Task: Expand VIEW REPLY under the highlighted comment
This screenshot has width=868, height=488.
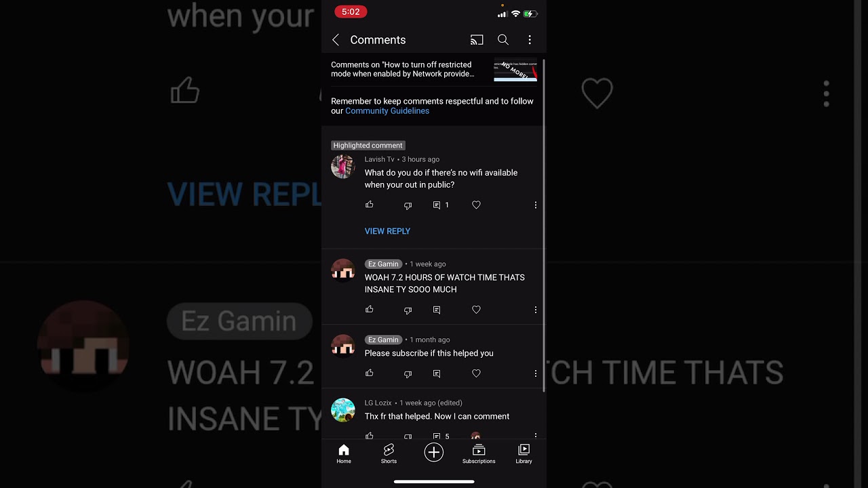Action: [387, 231]
